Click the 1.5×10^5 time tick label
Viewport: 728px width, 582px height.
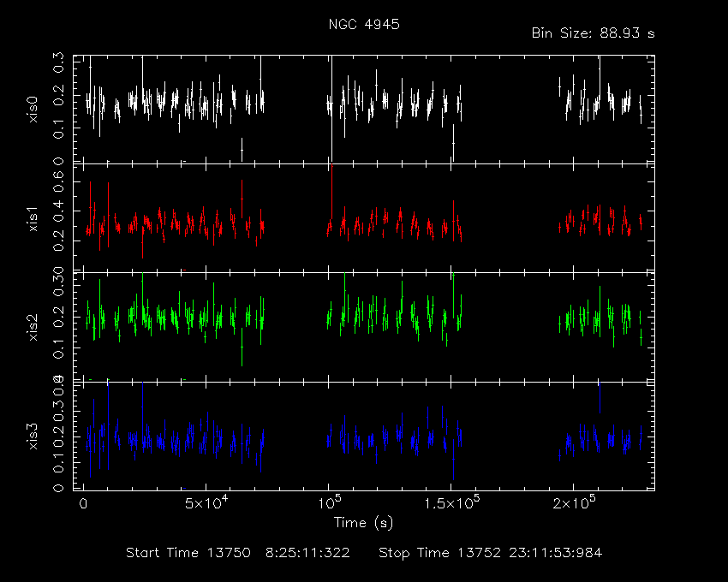coord(451,502)
